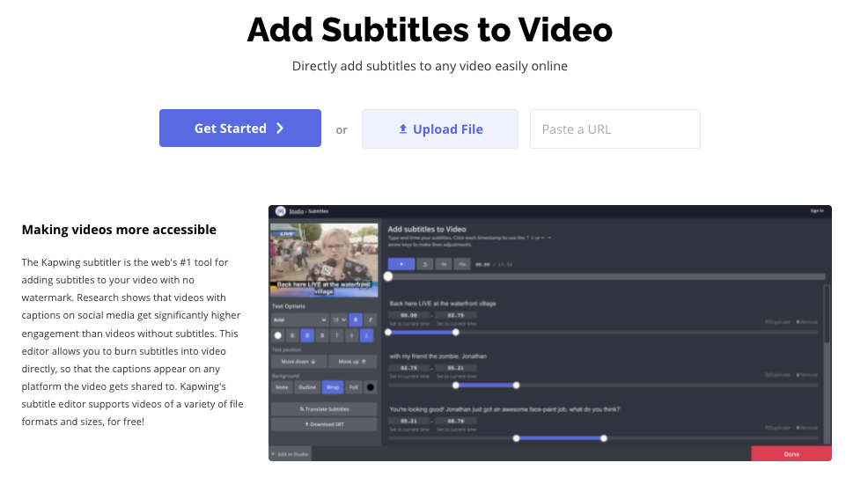
Task: Click the 'Add Subtitles to Video' page title
Action: (x=430, y=29)
